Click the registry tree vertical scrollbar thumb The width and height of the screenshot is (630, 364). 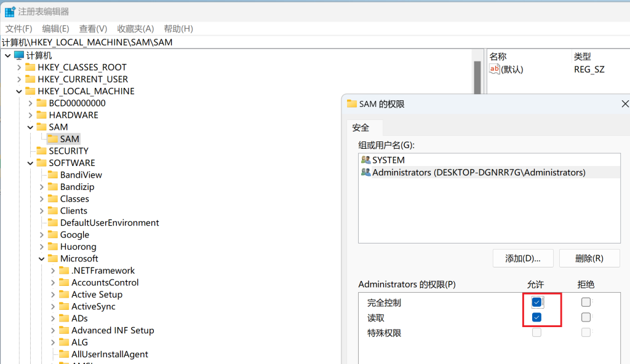pos(477,77)
